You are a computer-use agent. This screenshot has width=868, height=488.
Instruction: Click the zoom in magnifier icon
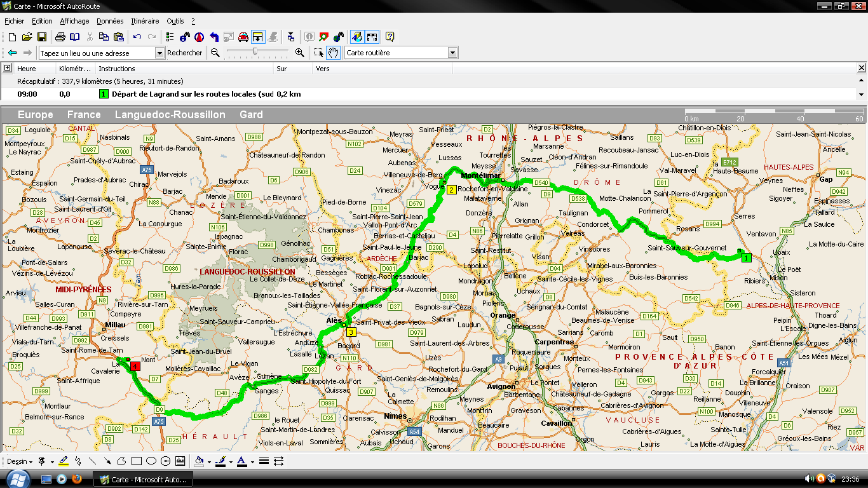coord(300,53)
